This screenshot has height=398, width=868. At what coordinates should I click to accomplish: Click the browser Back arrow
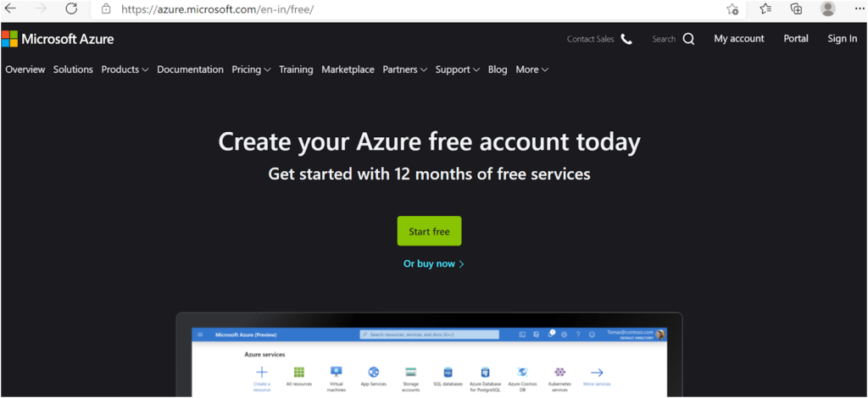pos(10,8)
